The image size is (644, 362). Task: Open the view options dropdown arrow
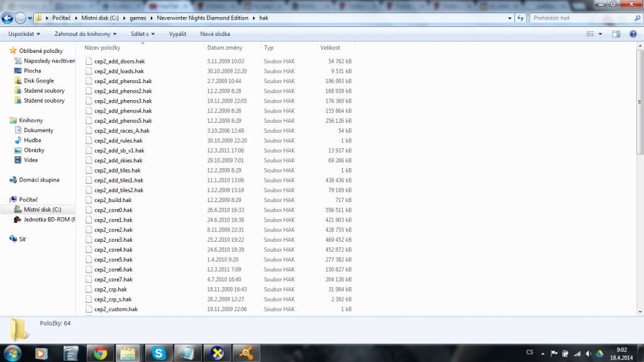600,34
